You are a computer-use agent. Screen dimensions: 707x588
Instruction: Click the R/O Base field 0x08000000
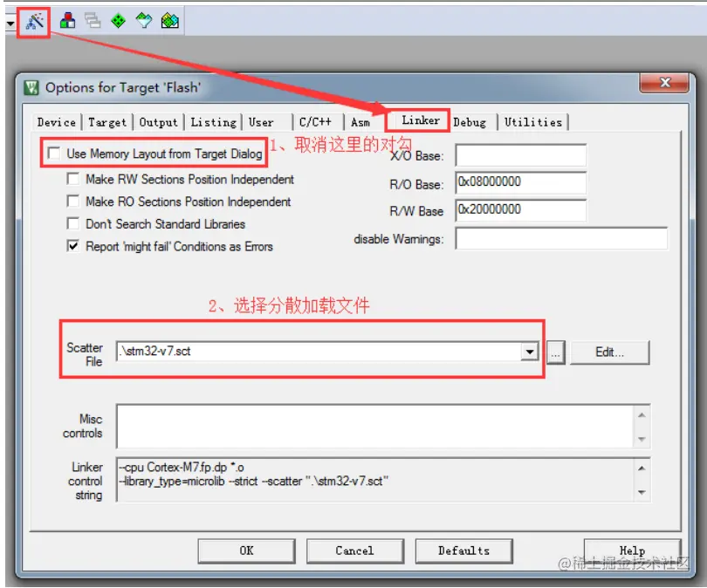pyautogui.click(x=521, y=182)
